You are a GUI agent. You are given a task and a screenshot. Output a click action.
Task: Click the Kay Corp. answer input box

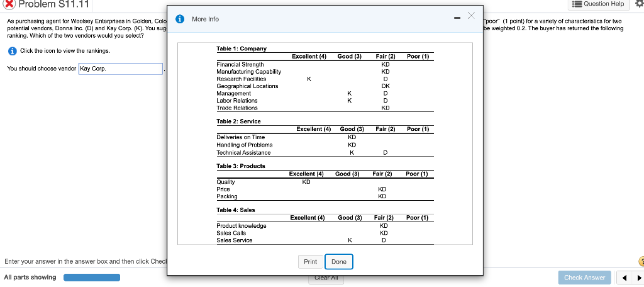(121, 69)
